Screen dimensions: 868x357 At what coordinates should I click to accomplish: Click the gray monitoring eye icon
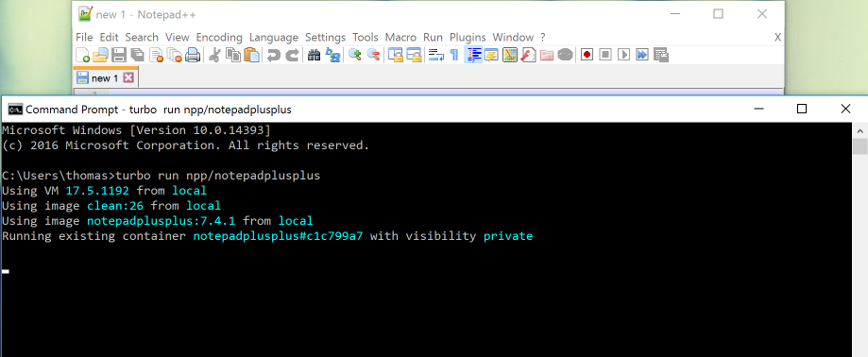point(565,55)
